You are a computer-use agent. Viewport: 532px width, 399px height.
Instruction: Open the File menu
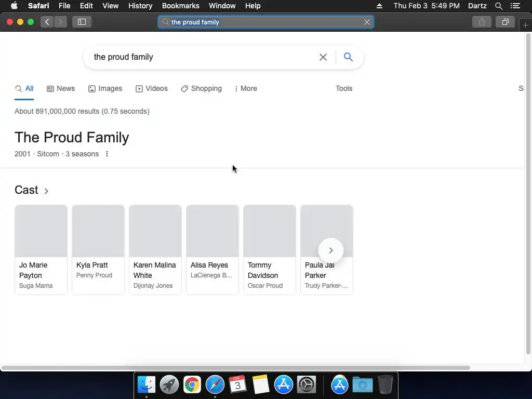tap(64, 6)
